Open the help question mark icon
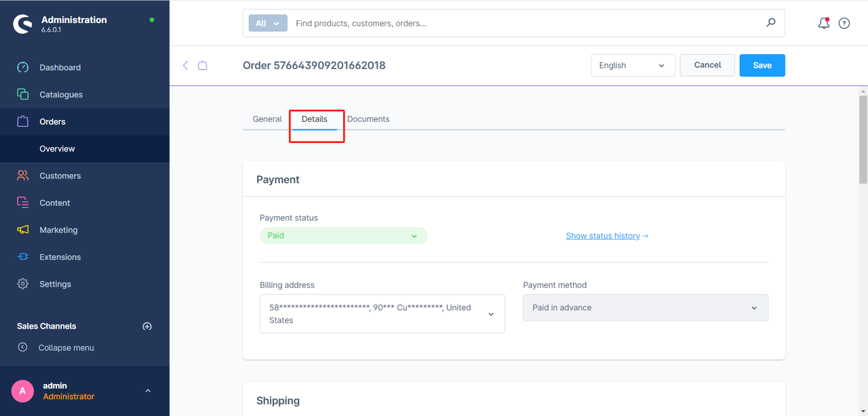 (x=844, y=23)
